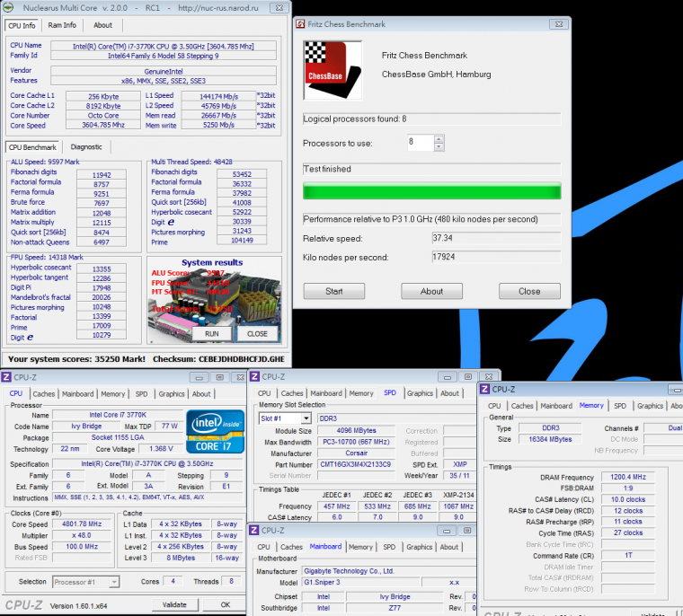The height and width of the screenshot is (616, 683).
Task: Open the Processor #1 selection dropdown
Action: point(85,582)
